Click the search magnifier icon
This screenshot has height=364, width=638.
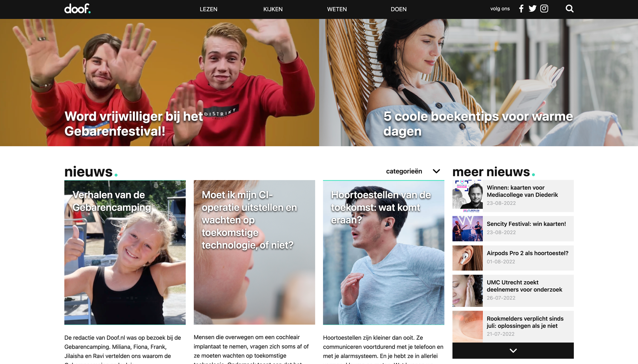coord(570,9)
